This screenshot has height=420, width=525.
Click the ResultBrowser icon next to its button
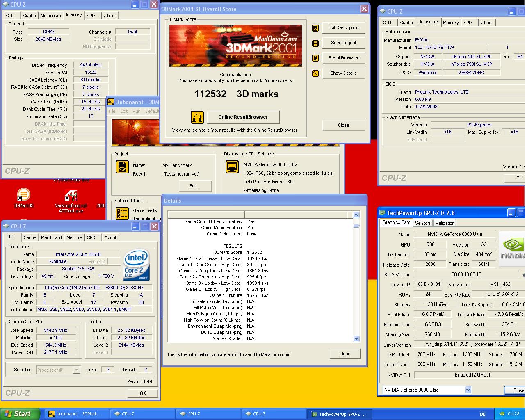click(x=315, y=58)
